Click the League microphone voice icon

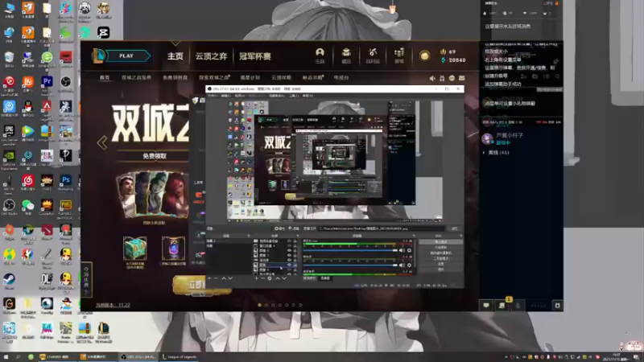click(x=518, y=306)
